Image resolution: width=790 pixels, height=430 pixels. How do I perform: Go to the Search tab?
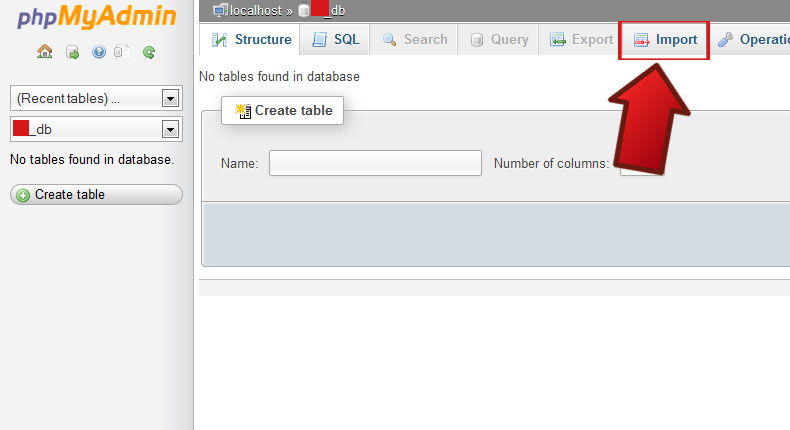coord(414,40)
